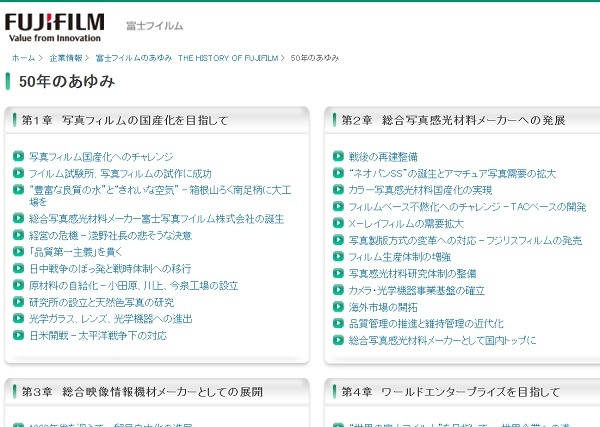Open 品質管理の推進と維持管理の近代化 link
600x427 pixels.
click(426, 324)
